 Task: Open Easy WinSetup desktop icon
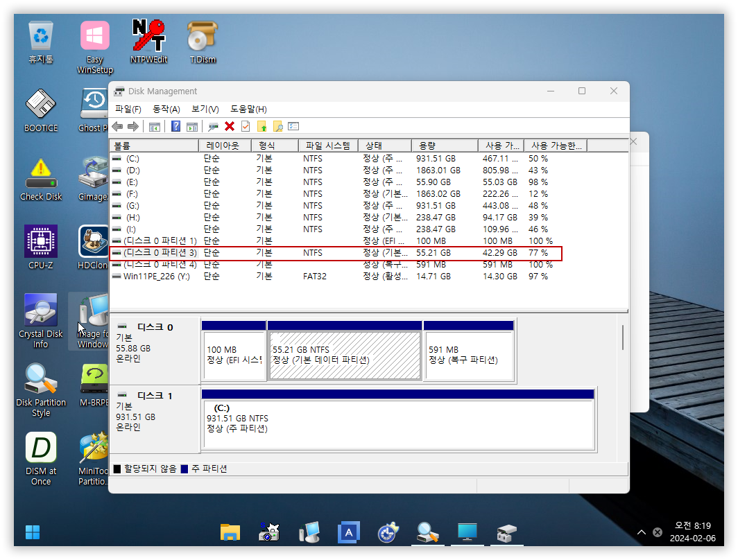pos(94,48)
